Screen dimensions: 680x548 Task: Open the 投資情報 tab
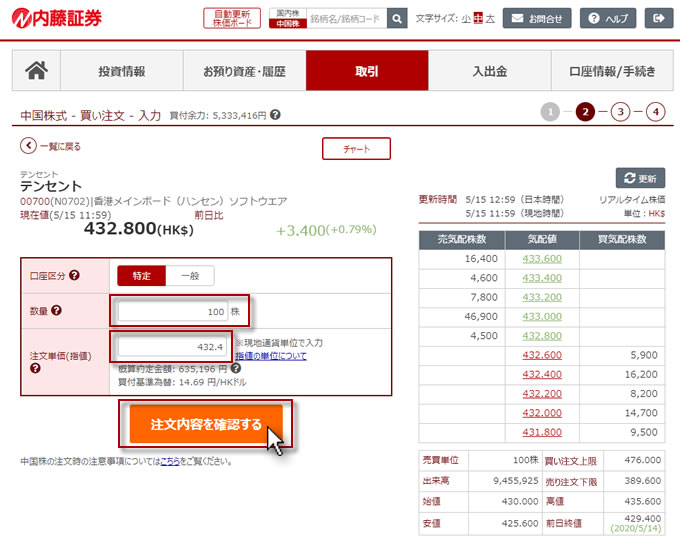tap(122, 71)
